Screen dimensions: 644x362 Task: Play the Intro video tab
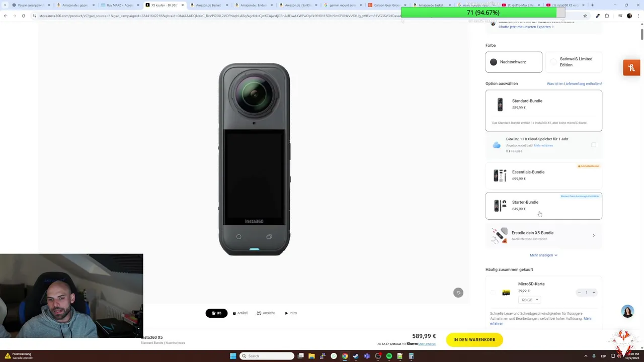pyautogui.click(x=291, y=313)
